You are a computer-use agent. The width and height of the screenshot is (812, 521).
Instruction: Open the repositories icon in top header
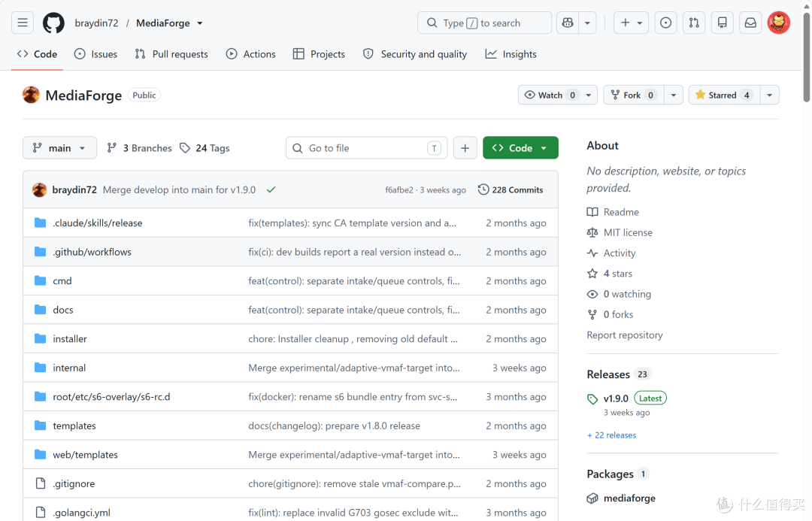pos(722,23)
